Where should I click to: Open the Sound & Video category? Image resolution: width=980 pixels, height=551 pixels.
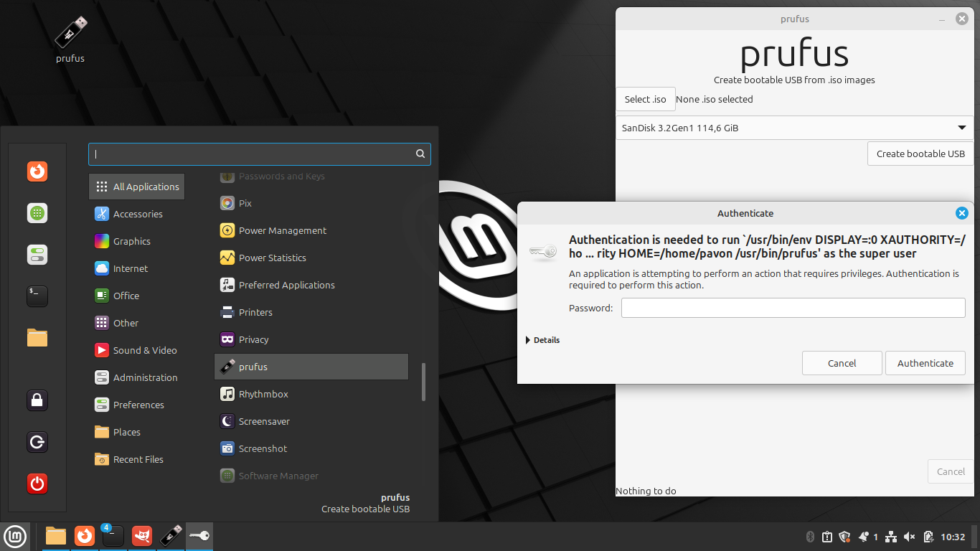(137, 350)
